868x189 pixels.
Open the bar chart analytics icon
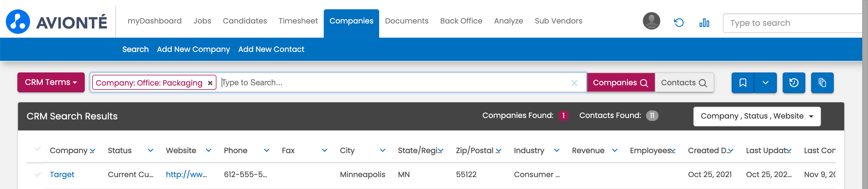704,23
